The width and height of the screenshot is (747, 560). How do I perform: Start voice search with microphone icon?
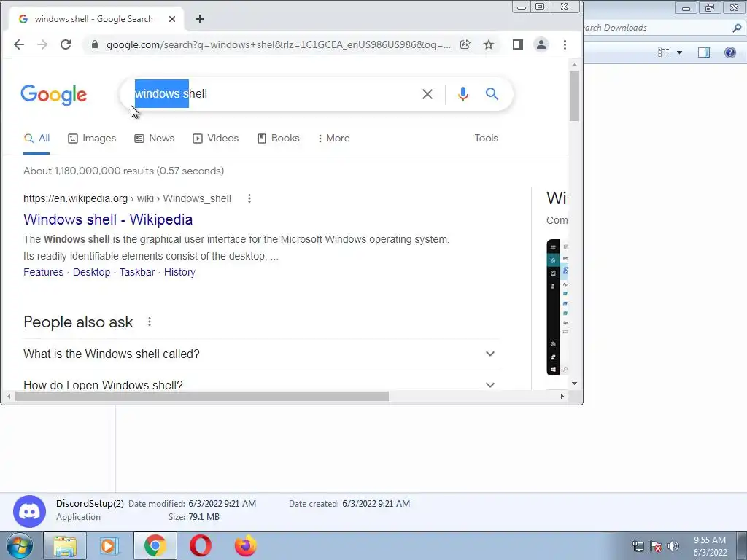click(x=462, y=94)
